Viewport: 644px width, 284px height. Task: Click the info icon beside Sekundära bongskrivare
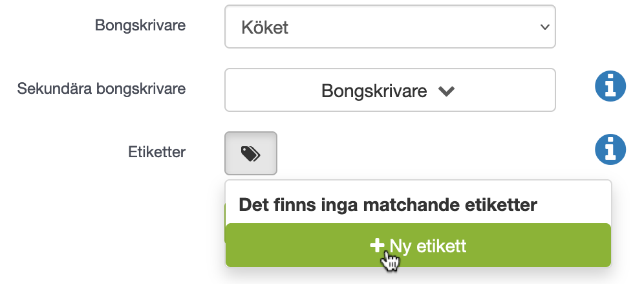pyautogui.click(x=610, y=86)
